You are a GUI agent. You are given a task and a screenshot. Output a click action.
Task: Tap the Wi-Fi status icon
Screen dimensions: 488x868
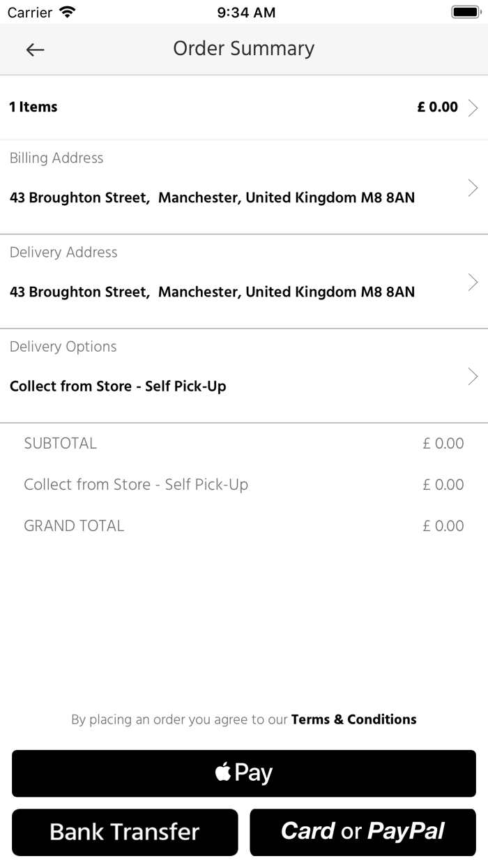point(68,12)
